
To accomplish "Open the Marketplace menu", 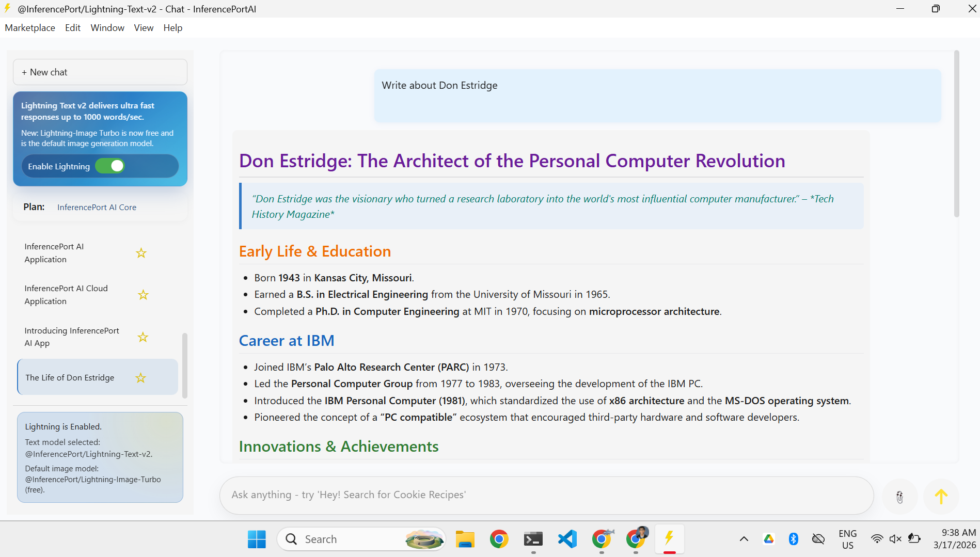I will point(30,28).
